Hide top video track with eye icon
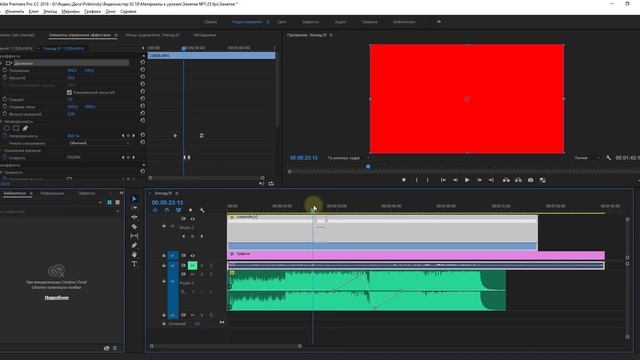This screenshot has width=640, height=360. pyautogui.click(x=192, y=219)
